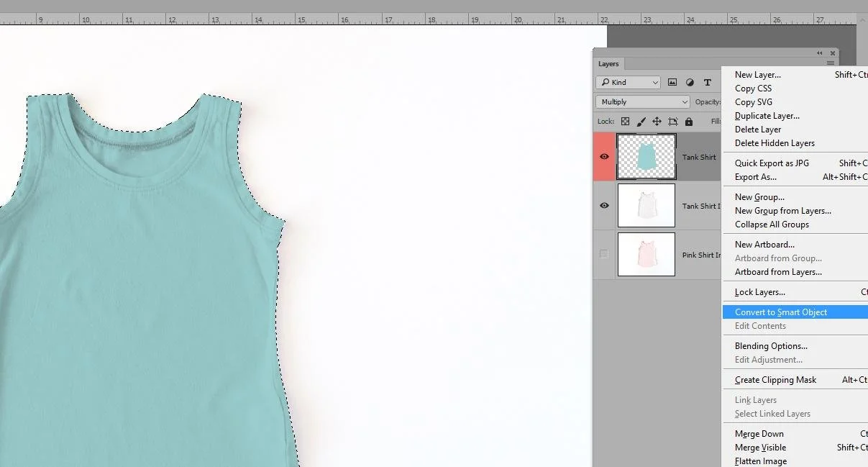
Task: Select the Pink Shirt Image layer thumbnail
Action: 647,254
